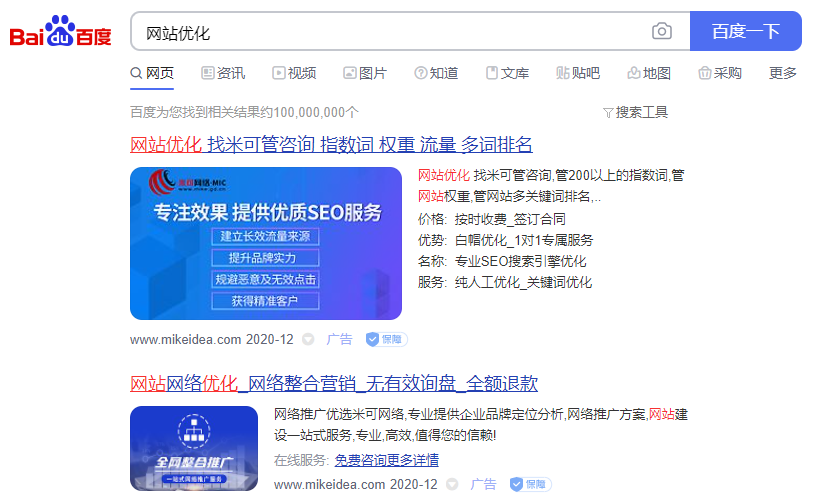Open the 地图 maps tab
824x501 pixels.
tap(649, 73)
